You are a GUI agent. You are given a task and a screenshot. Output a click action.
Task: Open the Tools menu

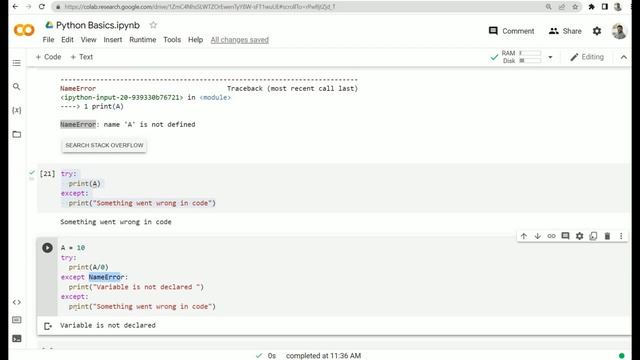[x=172, y=40]
